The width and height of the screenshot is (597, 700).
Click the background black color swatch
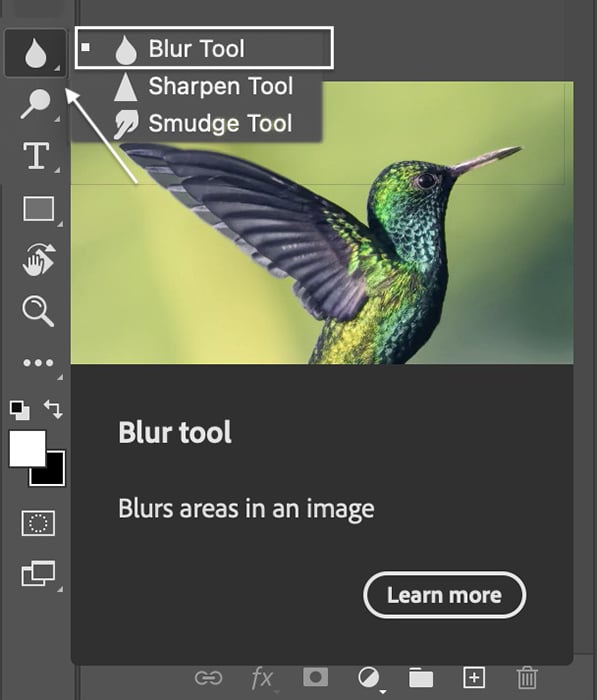pyautogui.click(x=53, y=473)
